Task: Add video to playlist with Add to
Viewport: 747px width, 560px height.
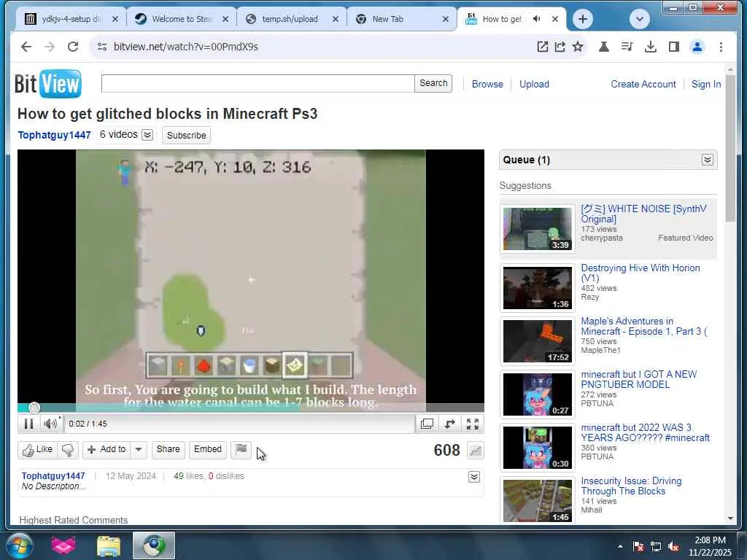Action: [107, 449]
